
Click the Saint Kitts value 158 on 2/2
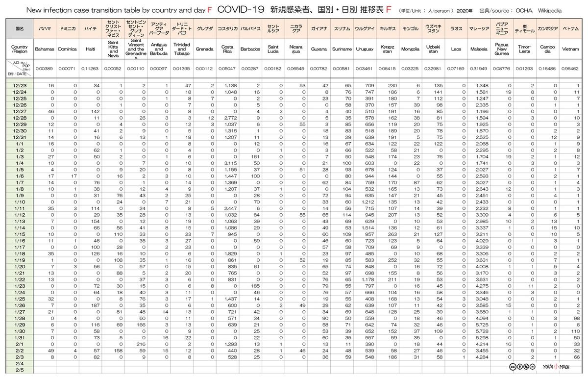119,350
